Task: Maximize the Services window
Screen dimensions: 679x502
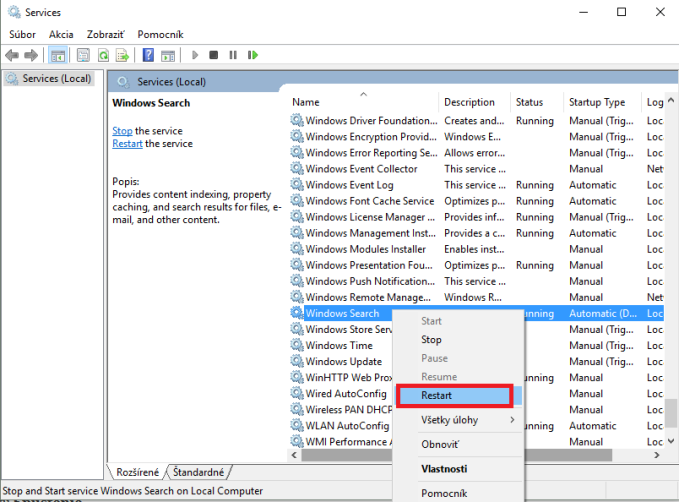Action: point(621,12)
